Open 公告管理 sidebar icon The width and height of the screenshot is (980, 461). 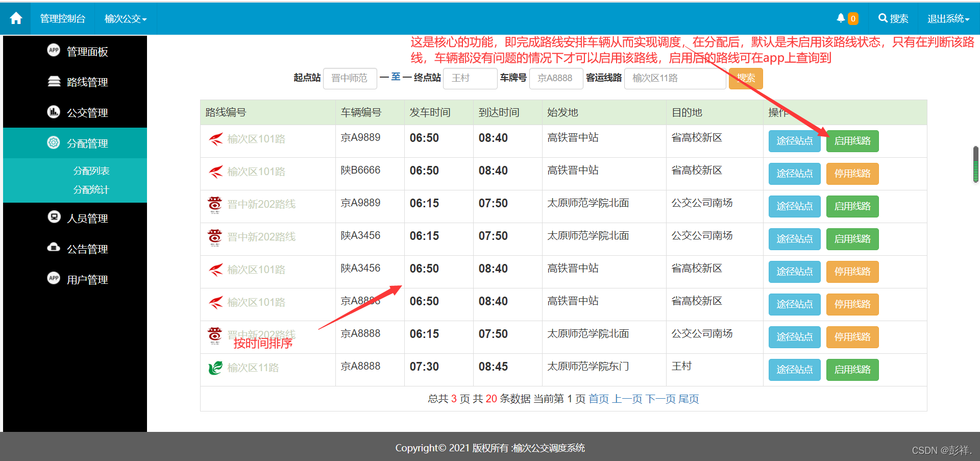[x=54, y=248]
